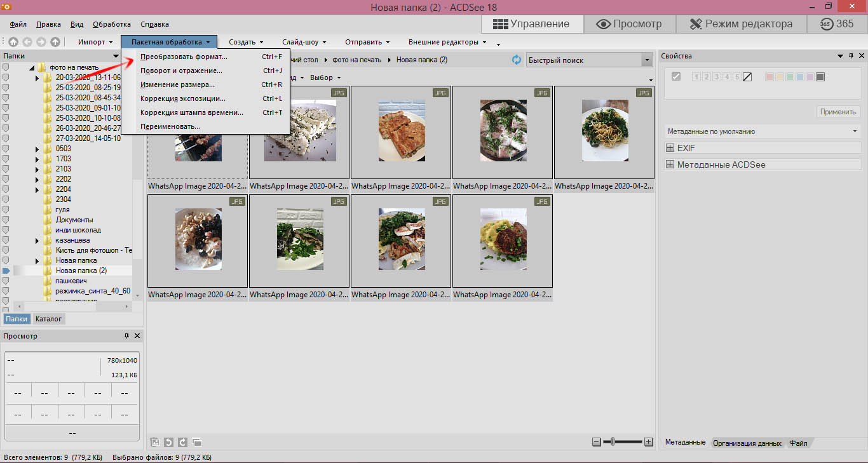This screenshot has width=868, height=463.
Task: Click the compare images icon in the bottom toolbar
Action: pos(196,442)
